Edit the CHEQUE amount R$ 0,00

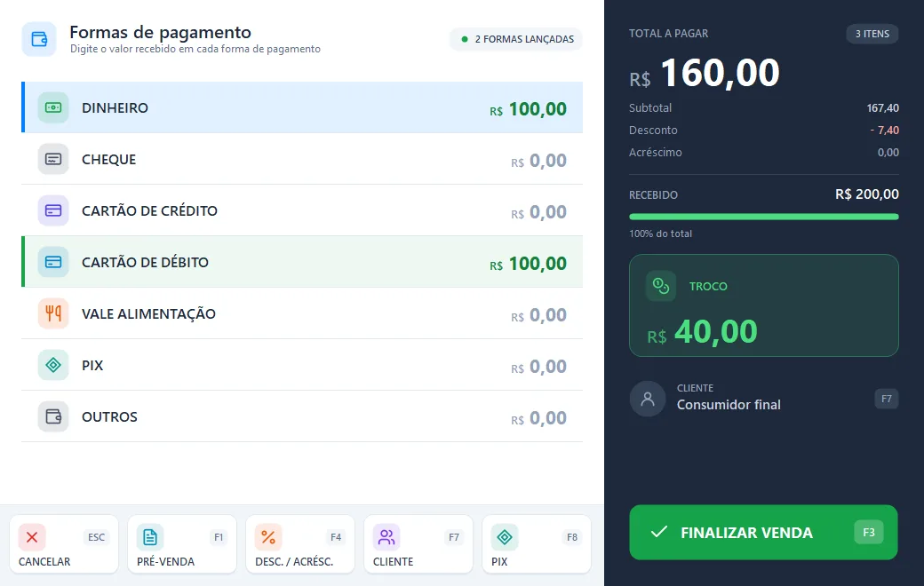pyautogui.click(x=538, y=161)
